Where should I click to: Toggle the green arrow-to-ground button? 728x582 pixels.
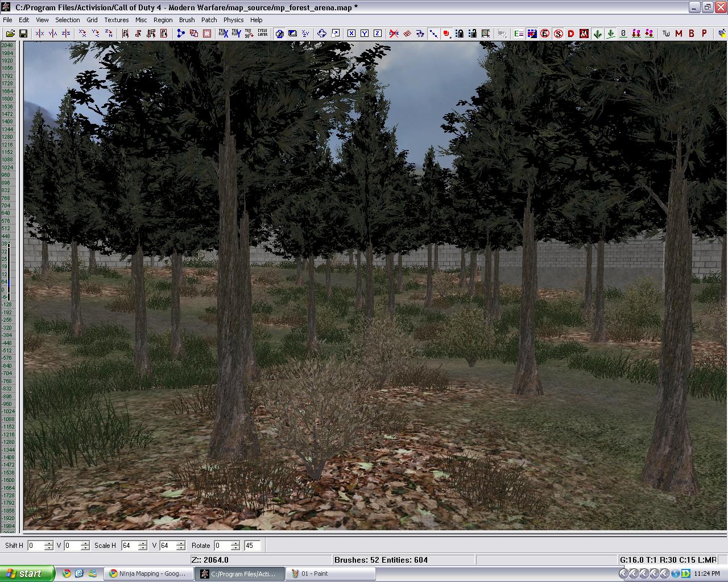[610, 34]
